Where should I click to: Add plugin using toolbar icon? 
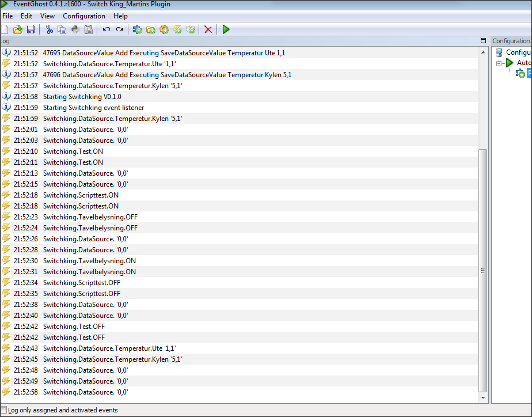(x=138, y=29)
